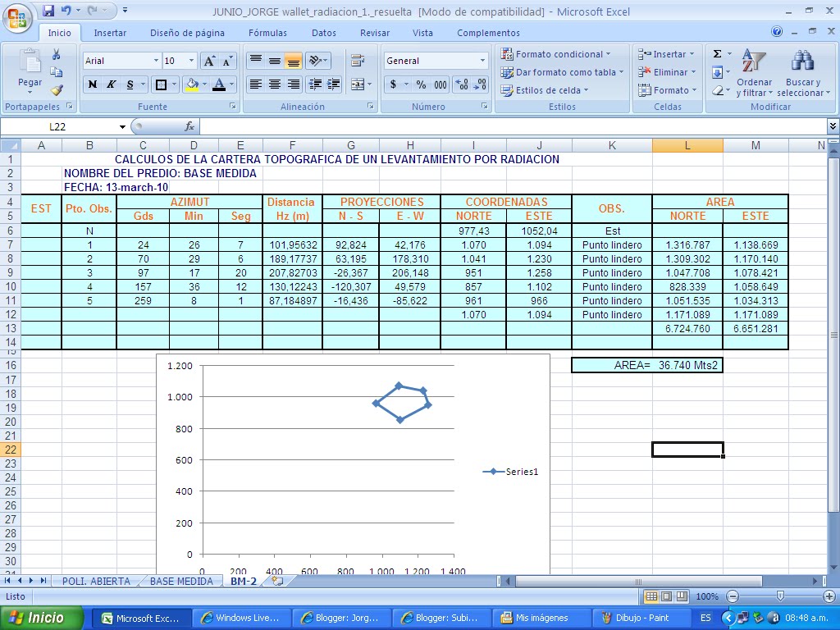Screen dimensions: 840x630
Task: Open the font name Arial dropdown
Action: coord(156,61)
